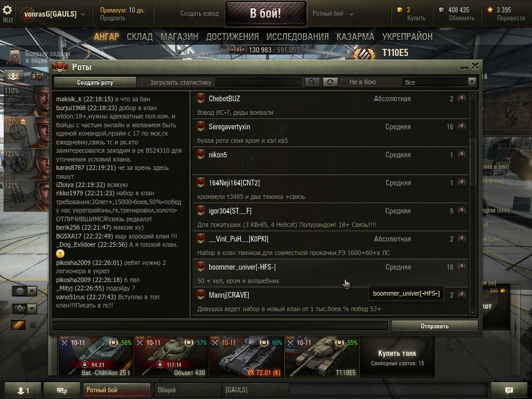Enable the Загрузить статистику checkbox
The width and height of the screenshot is (532, 399).
click(144, 83)
